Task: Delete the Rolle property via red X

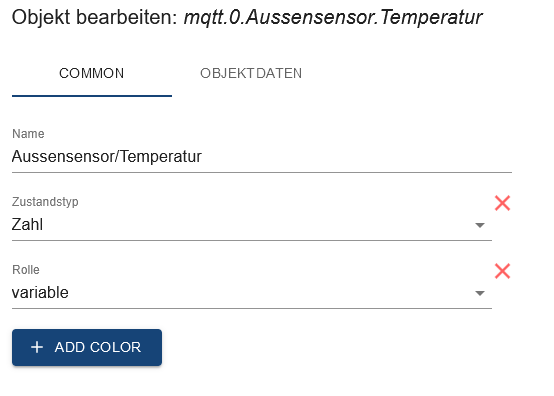Action: point(502,271)
